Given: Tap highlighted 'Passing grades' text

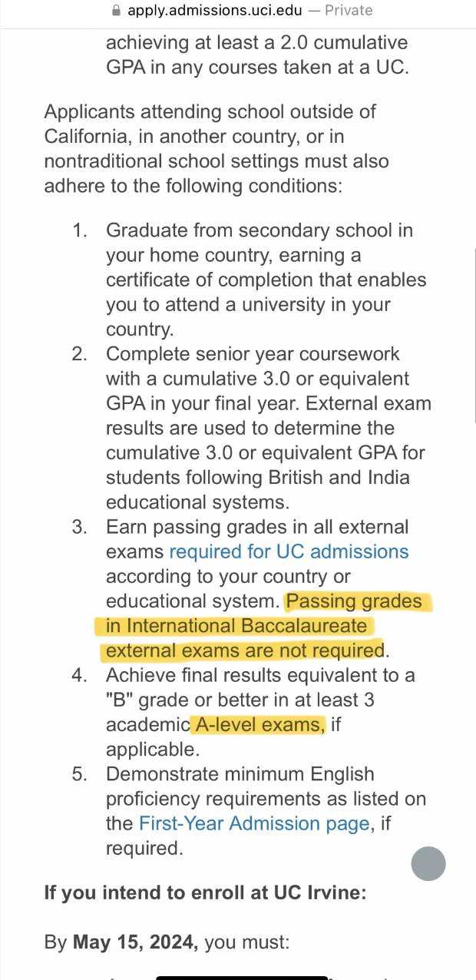Looking at the screenshot, I should coord(354,601).
